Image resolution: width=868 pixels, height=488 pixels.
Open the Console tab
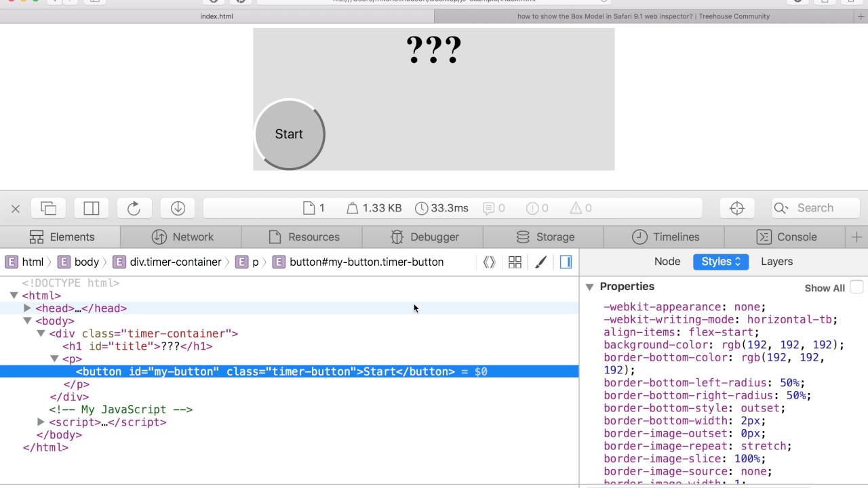point(786,237)
